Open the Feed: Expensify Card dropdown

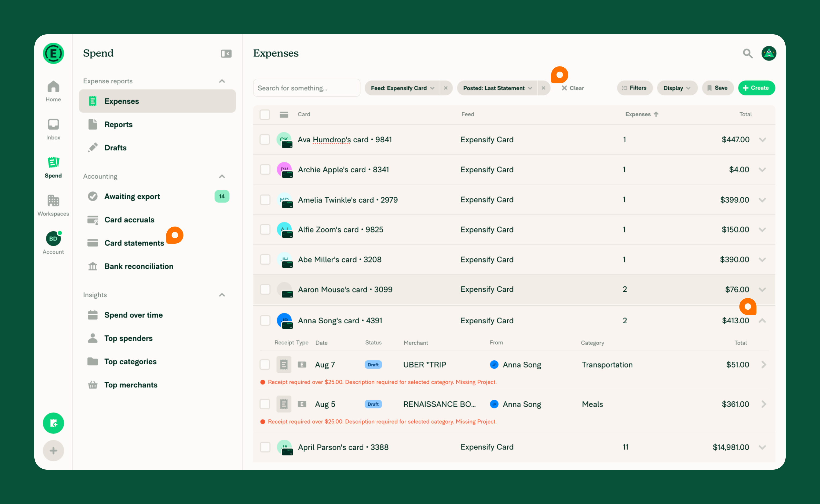point(402,88)
